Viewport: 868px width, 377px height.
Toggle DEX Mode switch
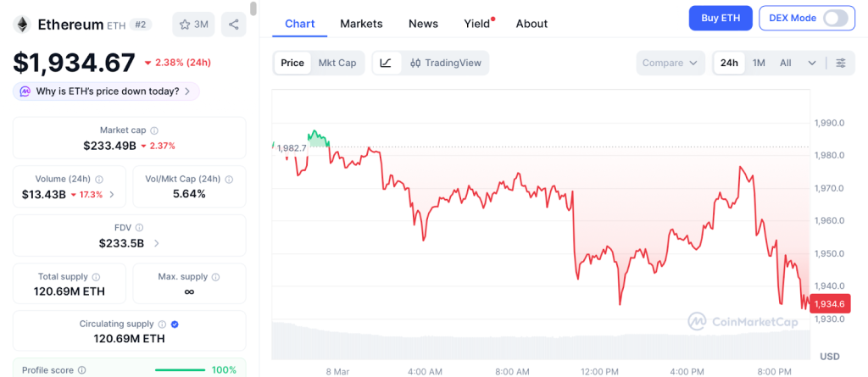pyautogui.click(x=834, y=18)
